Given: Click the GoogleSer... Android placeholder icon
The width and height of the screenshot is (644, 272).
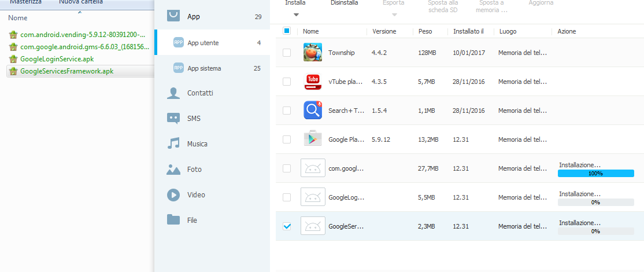Looking at the screenshot, I should pyautogui.click(x=313, y=226).
